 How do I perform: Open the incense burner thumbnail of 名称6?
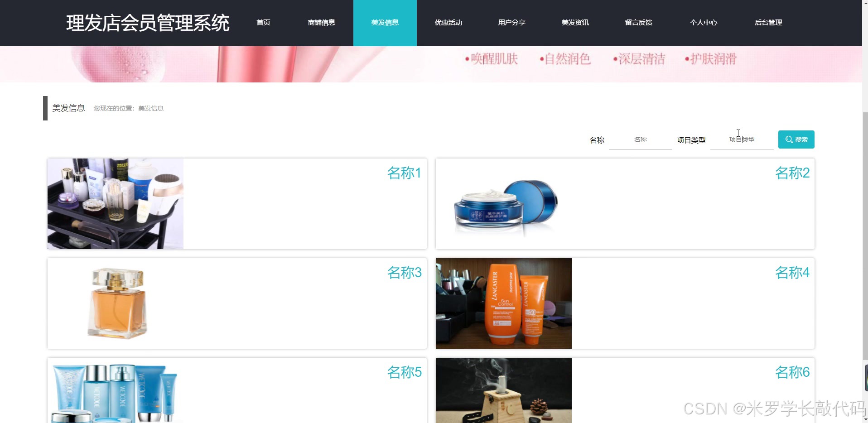(x=504, y=390)
